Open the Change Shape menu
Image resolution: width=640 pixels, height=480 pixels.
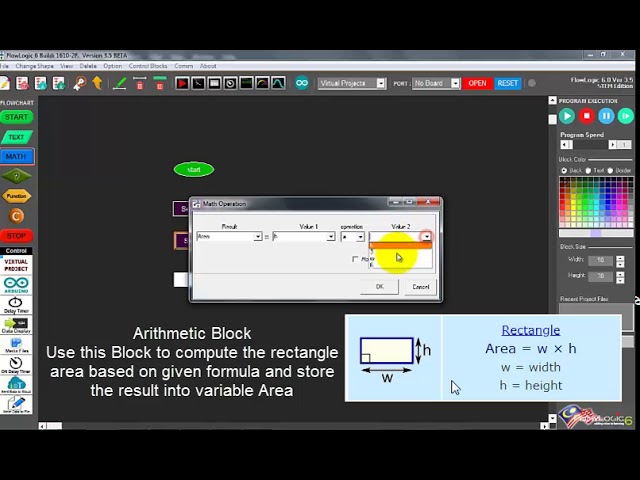point(34,66)
